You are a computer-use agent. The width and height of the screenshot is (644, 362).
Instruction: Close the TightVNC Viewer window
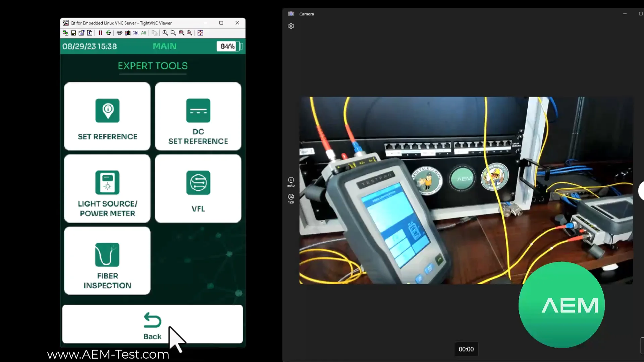(x=237, y=23)
